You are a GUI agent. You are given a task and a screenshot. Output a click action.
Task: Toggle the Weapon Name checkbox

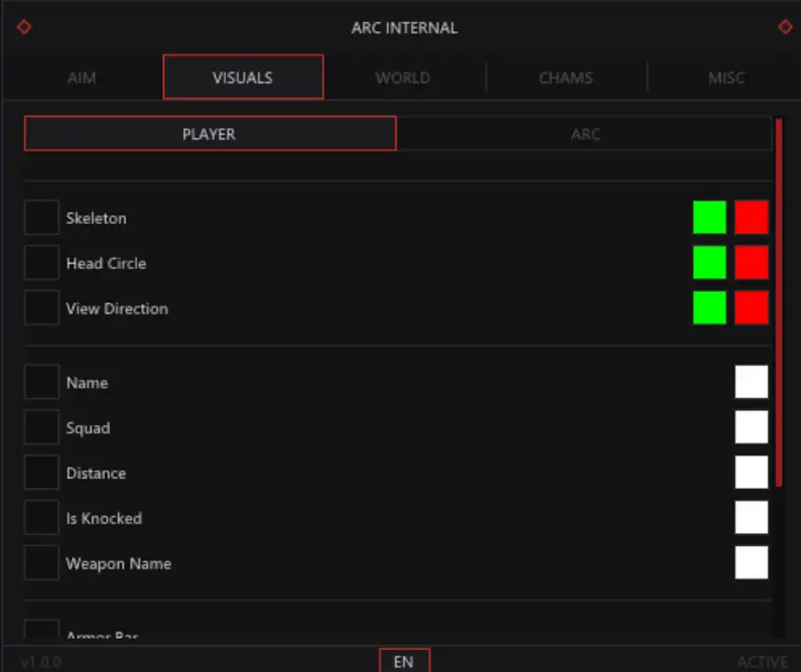pyautogui.click(x=41, y=563)
